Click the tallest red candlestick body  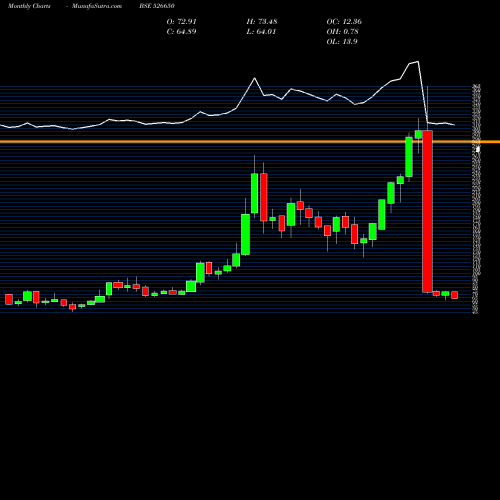427,212
